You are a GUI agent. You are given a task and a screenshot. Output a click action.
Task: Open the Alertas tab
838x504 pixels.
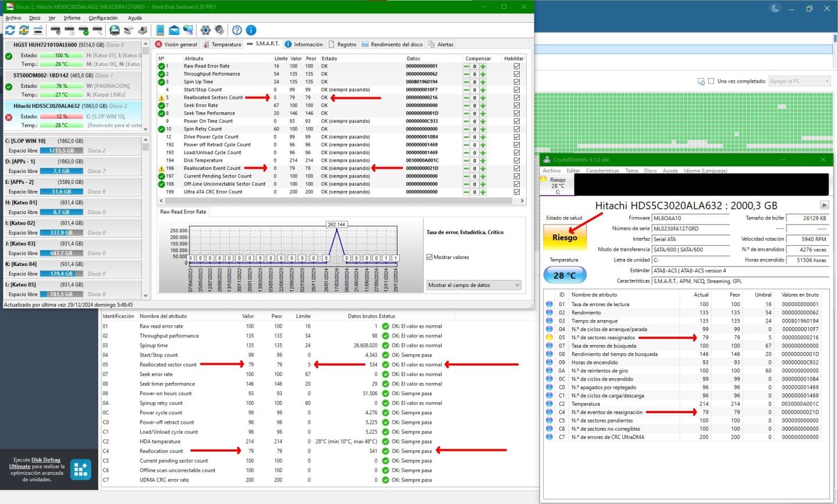pos(441,44)
